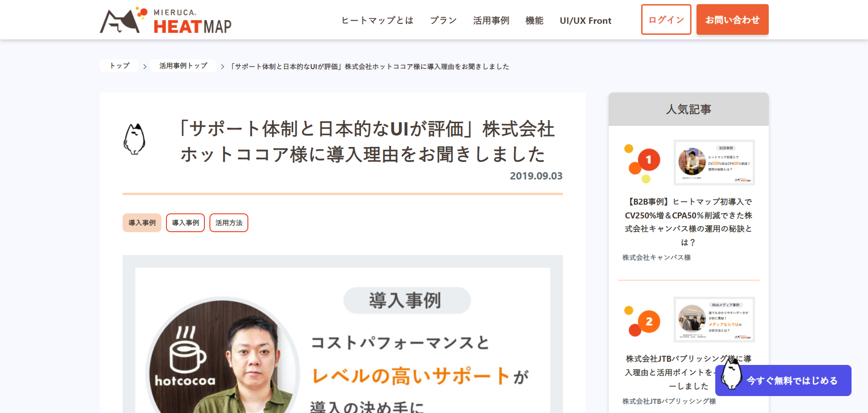This screenshot has width=868, height=413.
Task: Open the UI/UX Front nav link
Action: (585, 21)
